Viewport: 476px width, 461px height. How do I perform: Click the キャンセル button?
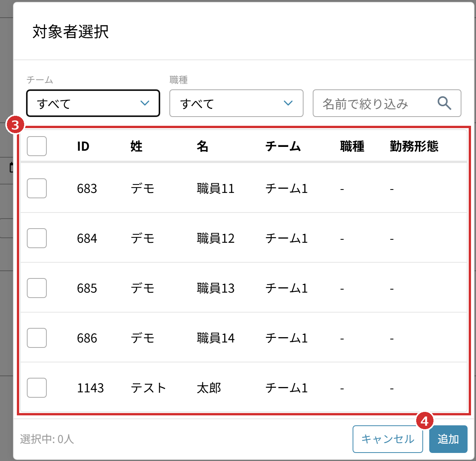388,439
